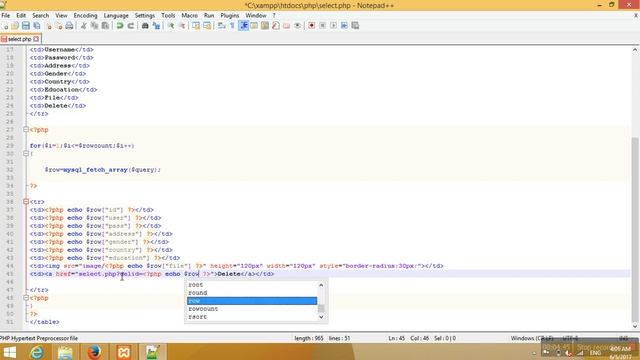Choose 'root' from the autocomplete list
This screenshot has width=640, height=360.
coord(252,285)
